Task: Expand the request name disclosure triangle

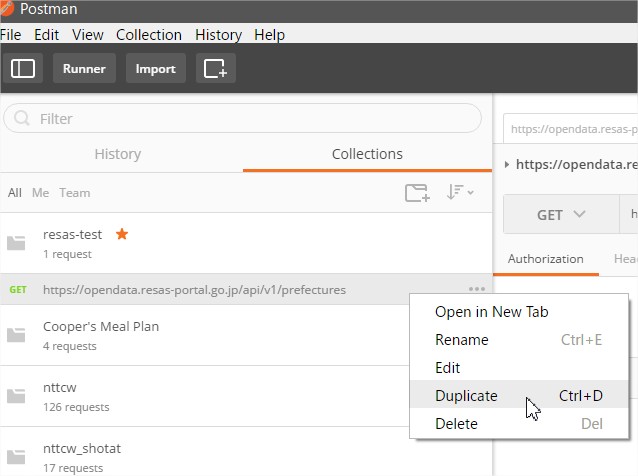Action: tap(507, 164)
